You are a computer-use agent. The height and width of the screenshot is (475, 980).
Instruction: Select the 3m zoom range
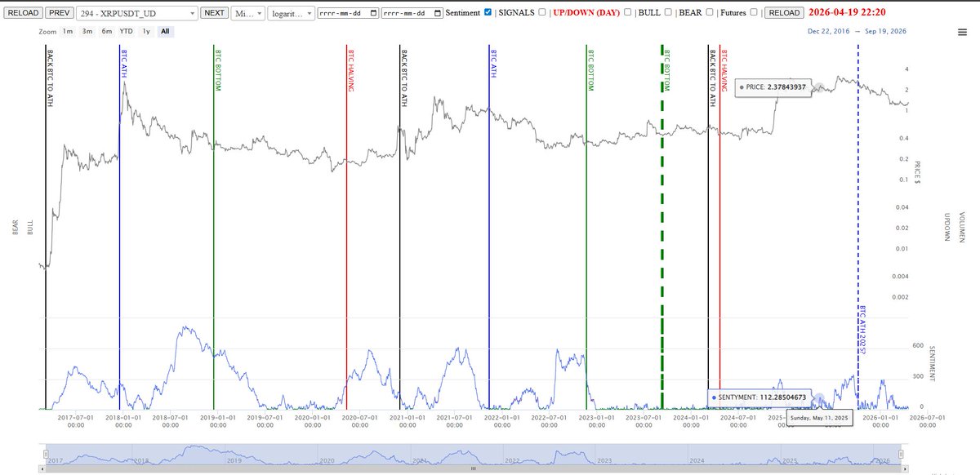pos(87,31)
